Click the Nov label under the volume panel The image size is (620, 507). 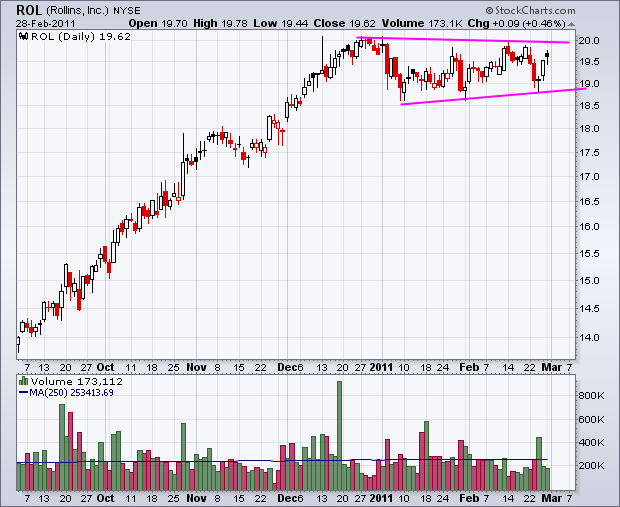(196, 498)
